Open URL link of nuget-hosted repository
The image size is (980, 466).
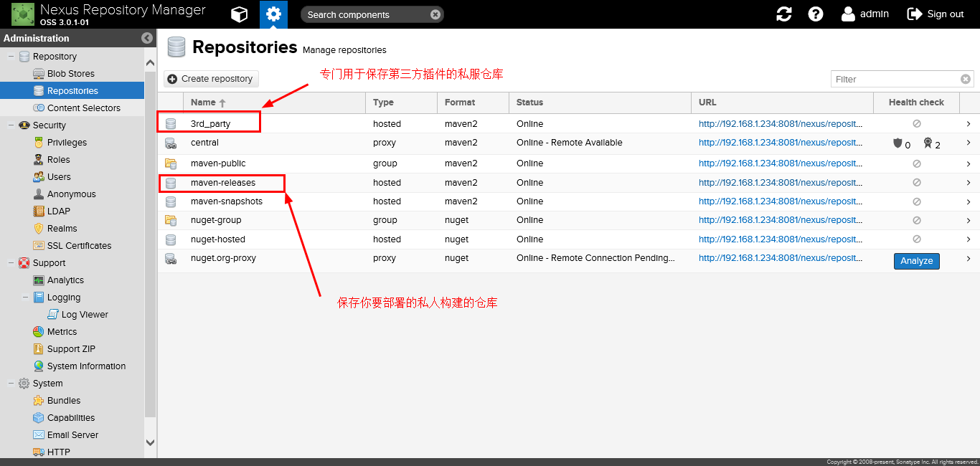[781, 239]
